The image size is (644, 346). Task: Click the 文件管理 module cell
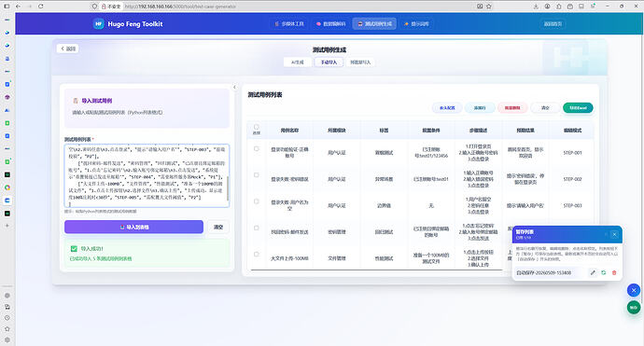337,258
